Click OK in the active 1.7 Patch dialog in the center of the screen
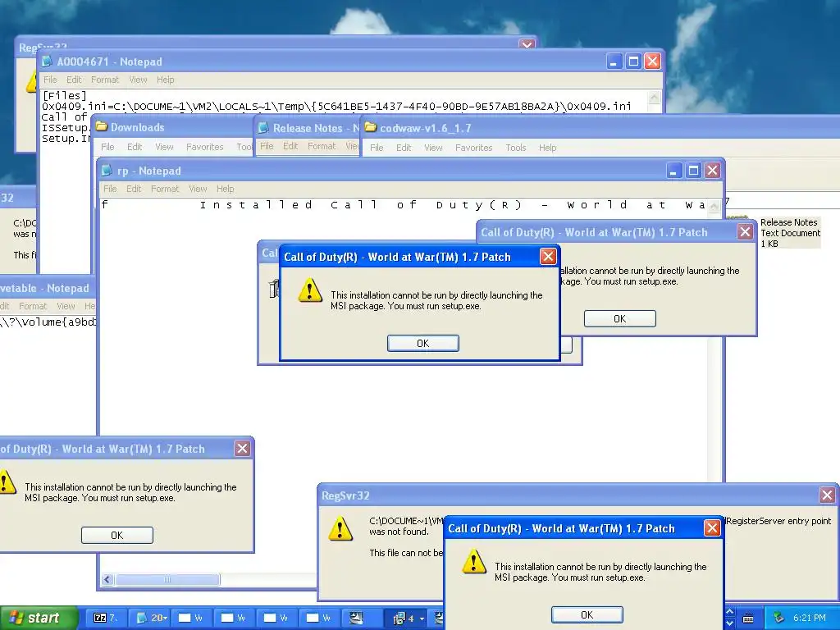This screenshot has height=630, width=840. (422, 344)
